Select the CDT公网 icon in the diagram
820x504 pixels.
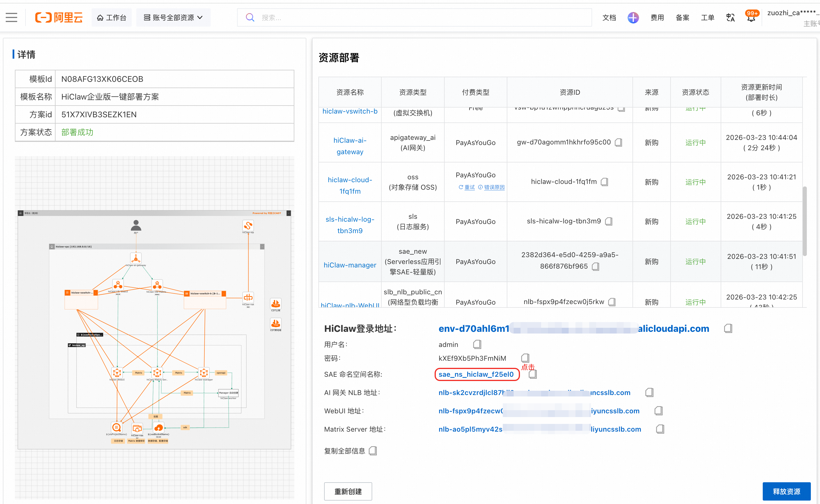(275, 304)
